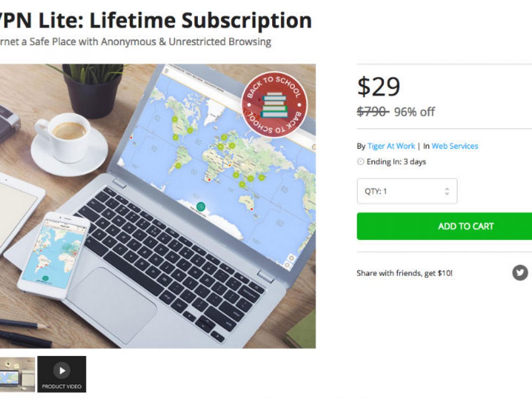
Task: Open the Tiger At Work vendor link
Action: pyautogui.click(x=391, y=146)
